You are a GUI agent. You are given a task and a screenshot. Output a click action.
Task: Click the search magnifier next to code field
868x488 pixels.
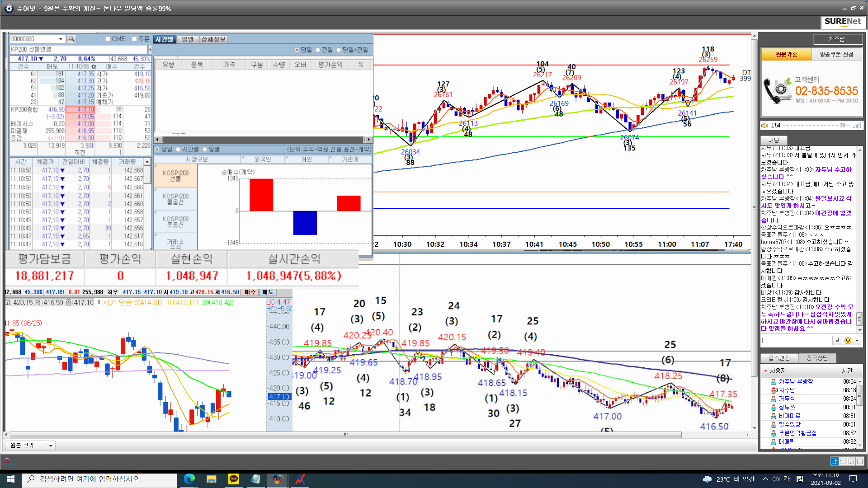tap(71, 39)
